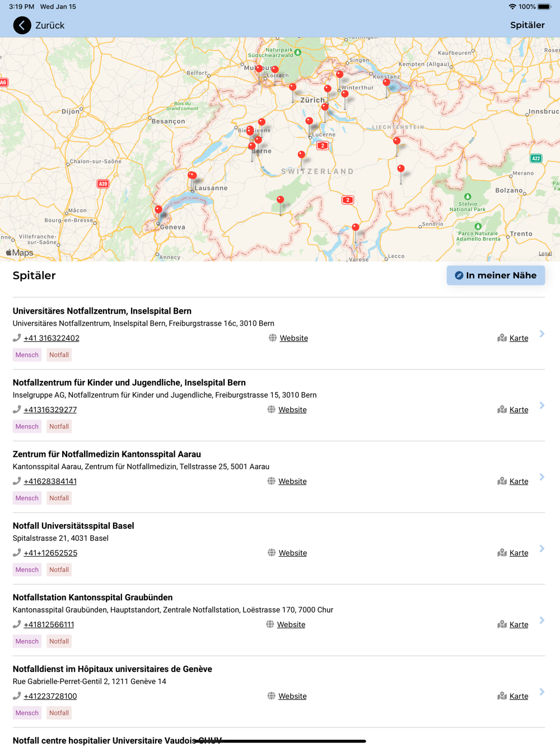The height and width of the screenshot is (747, 560).
Task: Tap the Zurück label
Action: click(50, 25)
